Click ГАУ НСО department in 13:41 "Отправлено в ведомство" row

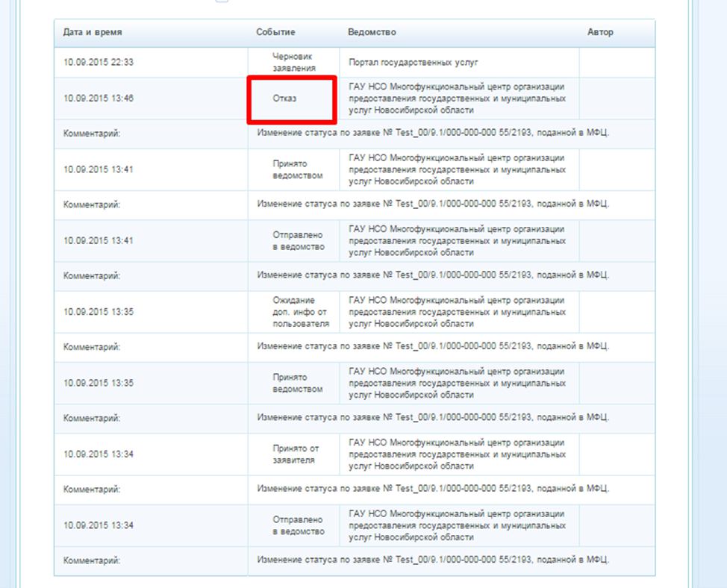click(457, 241)
